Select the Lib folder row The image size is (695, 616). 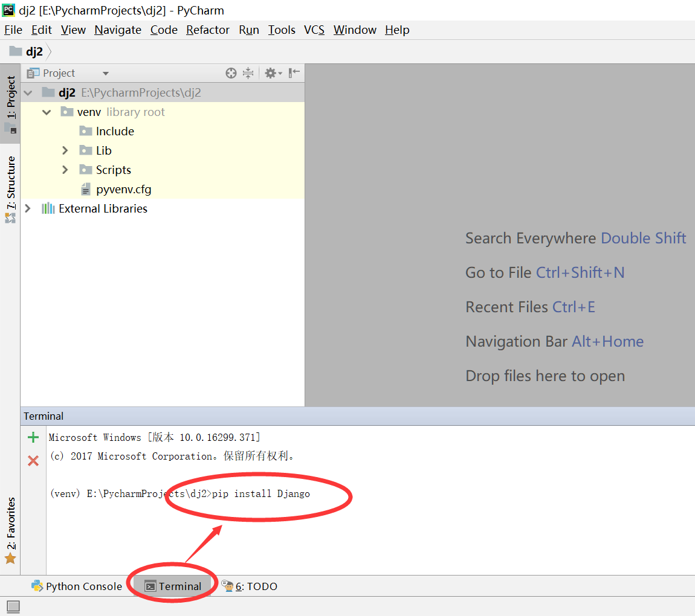(x=163, y=150)
